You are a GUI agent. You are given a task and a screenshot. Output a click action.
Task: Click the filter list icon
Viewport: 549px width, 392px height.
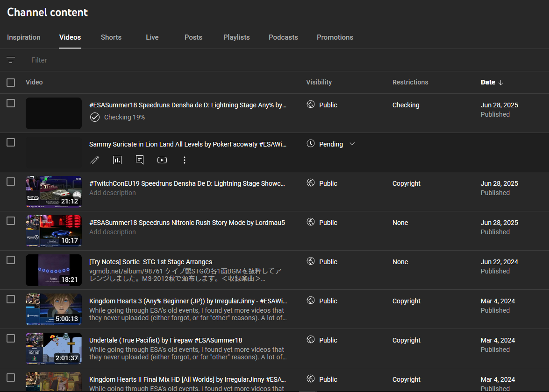[x=11, y=60]
